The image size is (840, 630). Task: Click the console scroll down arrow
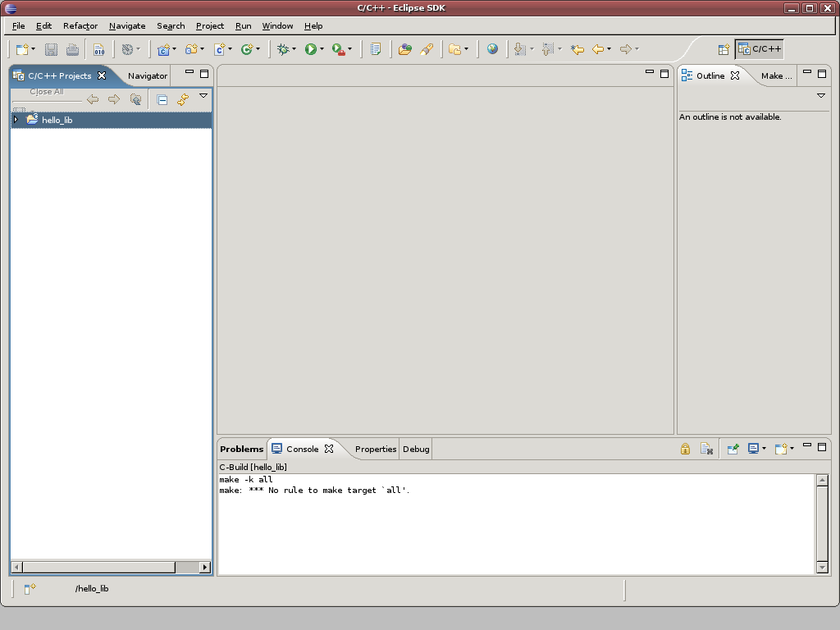[822, 567]
